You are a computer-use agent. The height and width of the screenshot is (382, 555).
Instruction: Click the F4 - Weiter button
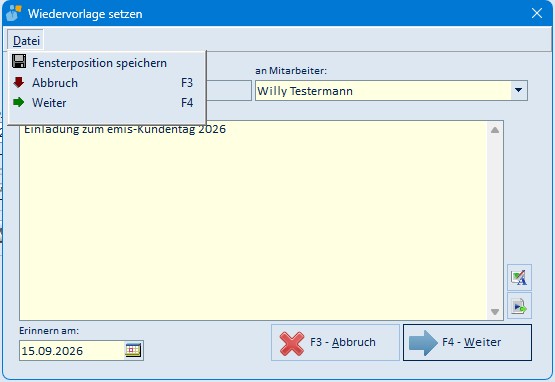click(x=467, y=342)
